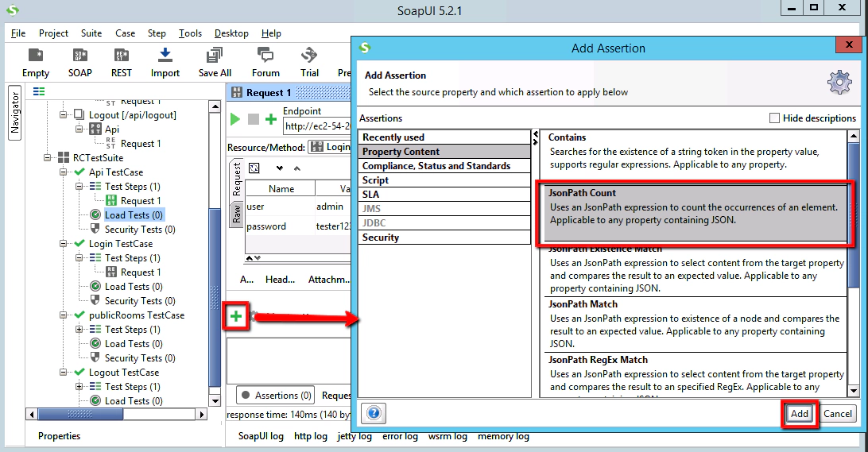Cancel the Add Assertion dialog
868x452 pixels.
click(x=838, y=413)
